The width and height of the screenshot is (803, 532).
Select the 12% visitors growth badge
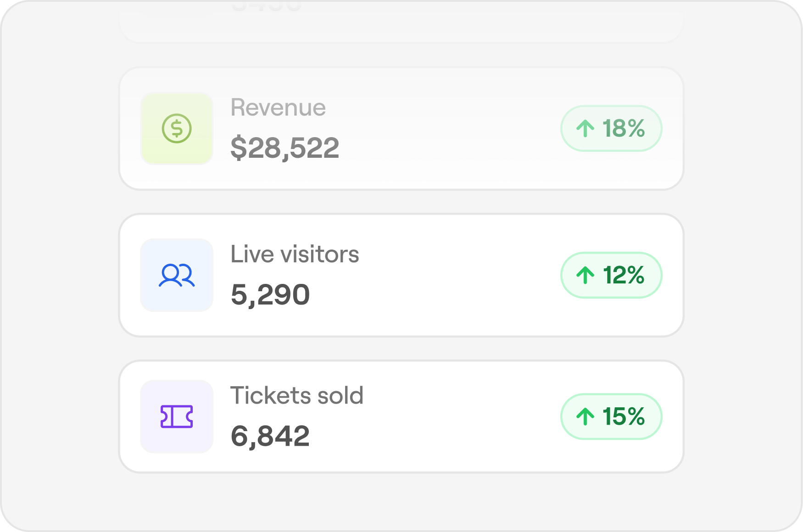coord(611,275)
